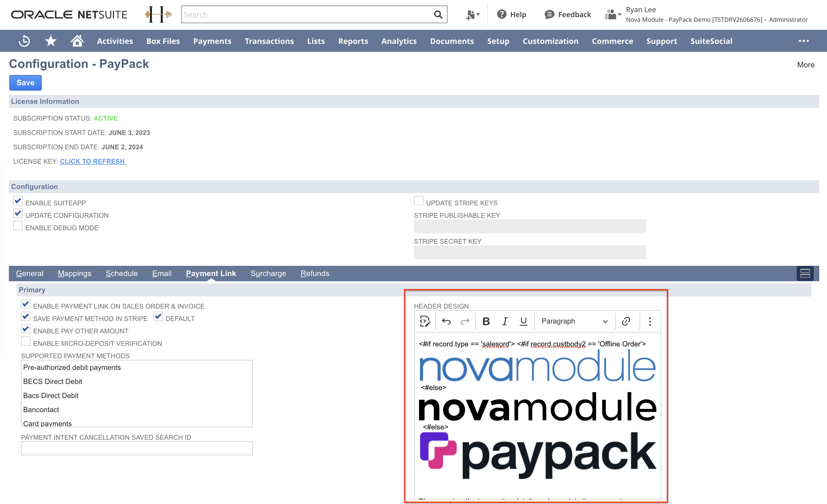Open the Paragraph style dropdown
Image resolution: width=827 pixels, height=504 pixels.
574,321
